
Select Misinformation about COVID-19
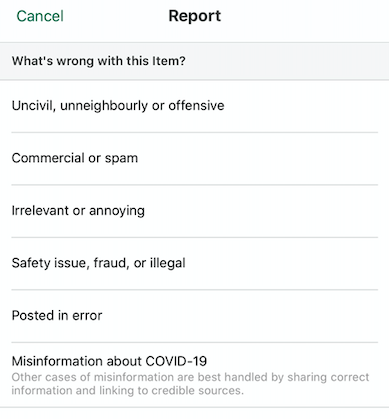(x=194, y=375)
